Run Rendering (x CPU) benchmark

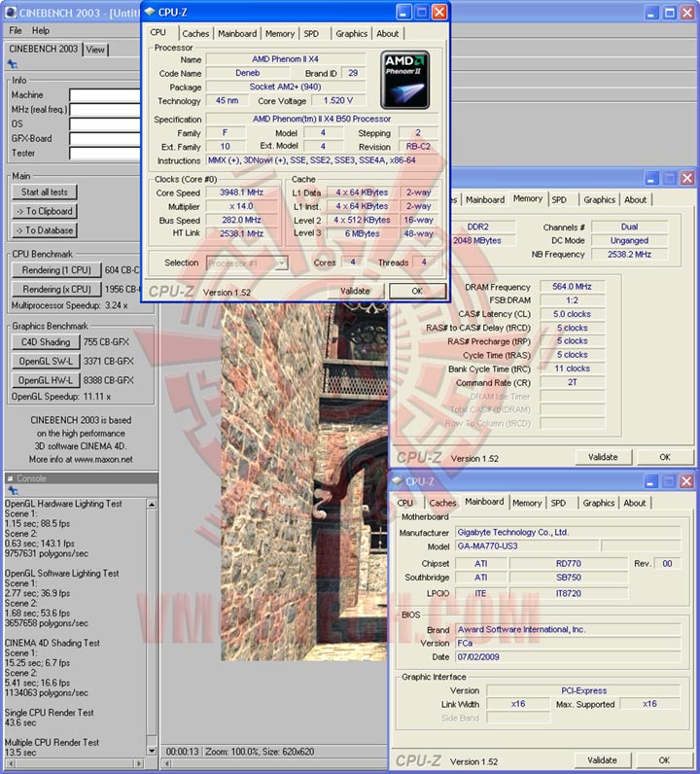(x=56, y=289)
